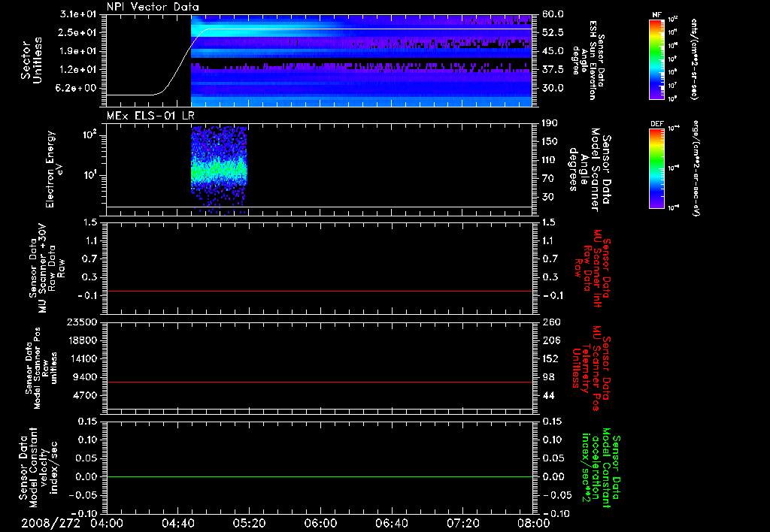Click the "44" telemetry tick value
770x532 pixels.
pyautogui.click(x=548, y=395)
